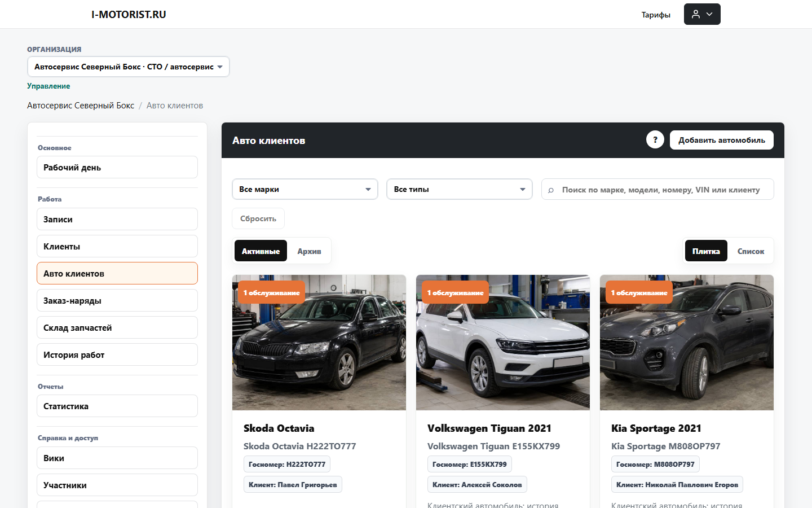Switch to the Архив tab

[x=309, y=251]
